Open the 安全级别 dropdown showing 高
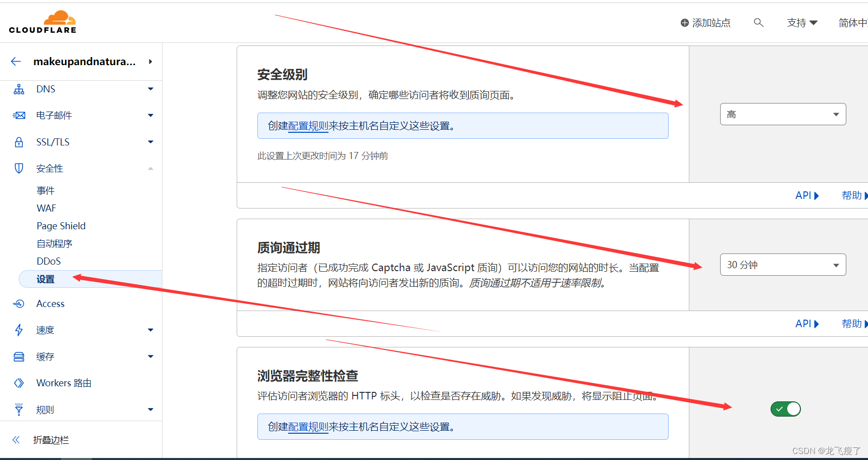 (783, 114)
